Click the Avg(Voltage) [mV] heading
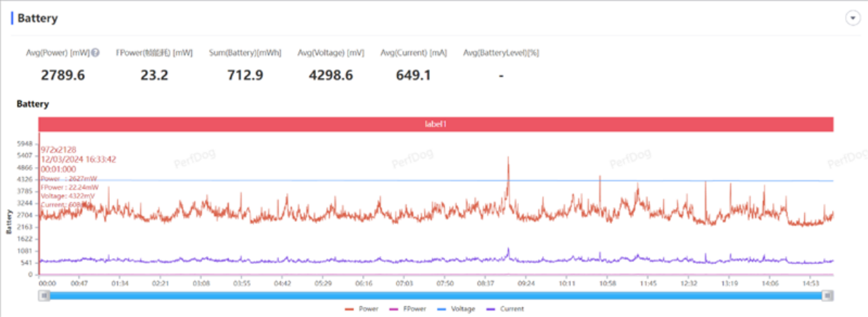868x317 pixels. point(331,53)
